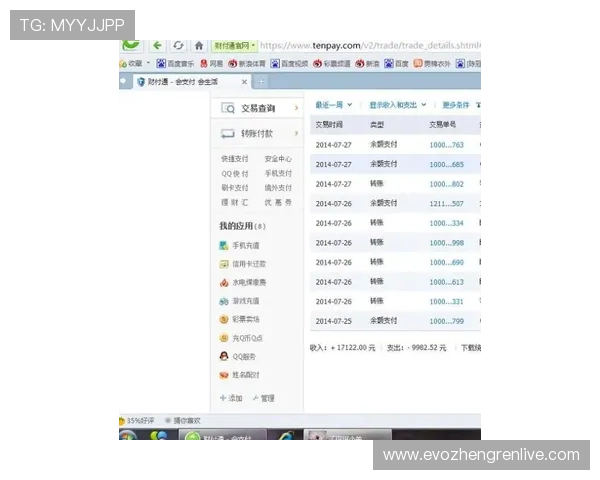Open transaction number 1000...763
The height and width of the screenshot is (480, 600).
(x=446, y=145)
